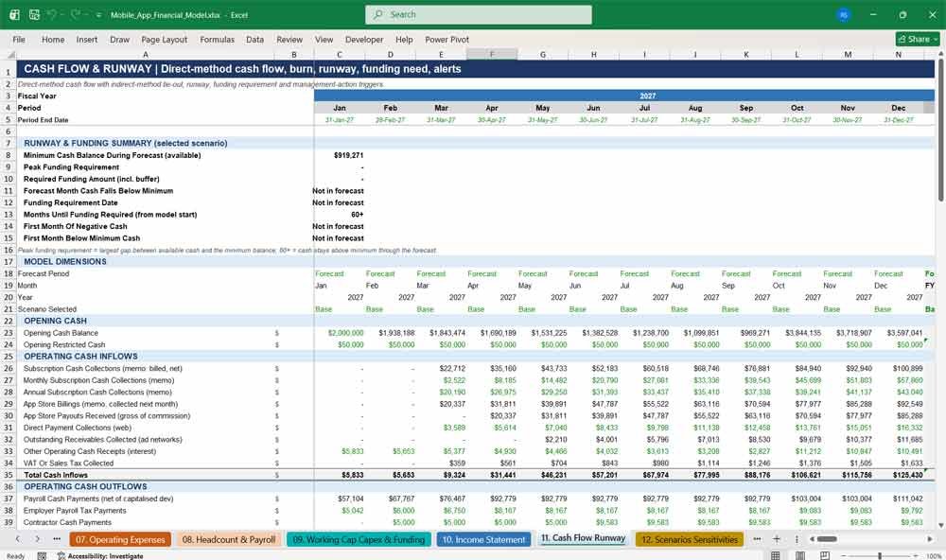Switch to Normal view icon
The width and height of the screenshot is (946, 560).
[x=776, y=555]
